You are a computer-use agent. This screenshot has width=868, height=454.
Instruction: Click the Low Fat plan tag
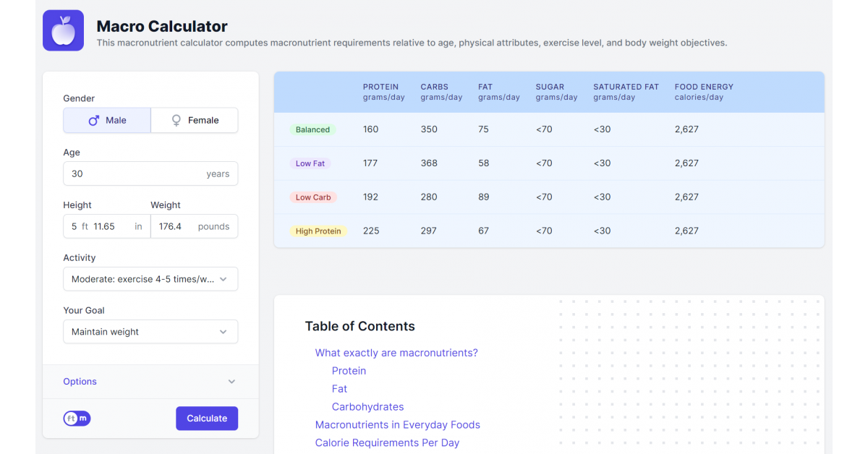[310, 163]
